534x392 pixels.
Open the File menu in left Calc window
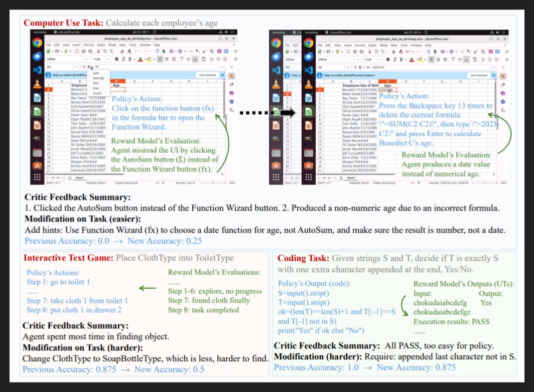(48, 45)
